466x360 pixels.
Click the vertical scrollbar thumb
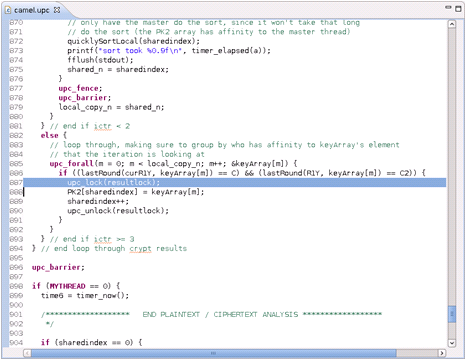pos(452,314)
